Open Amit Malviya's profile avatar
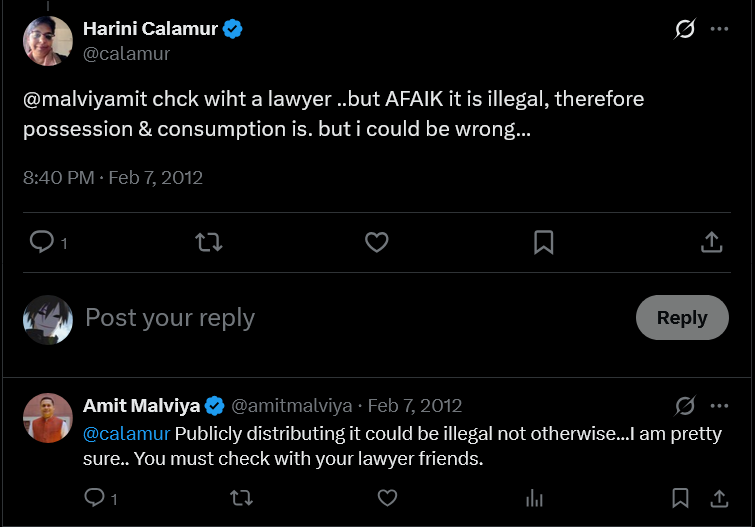Viewport: 755px width, 527px height. pos(48,418)
